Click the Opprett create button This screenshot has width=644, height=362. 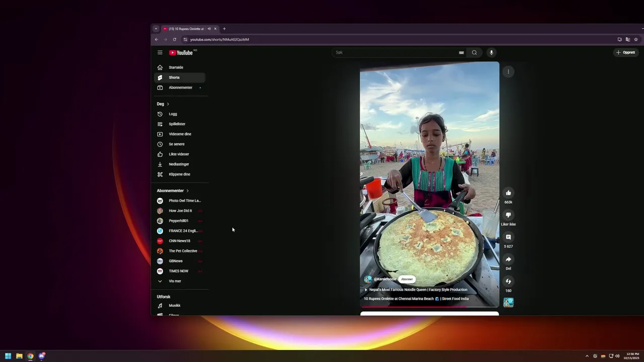[x=625, y=52]
